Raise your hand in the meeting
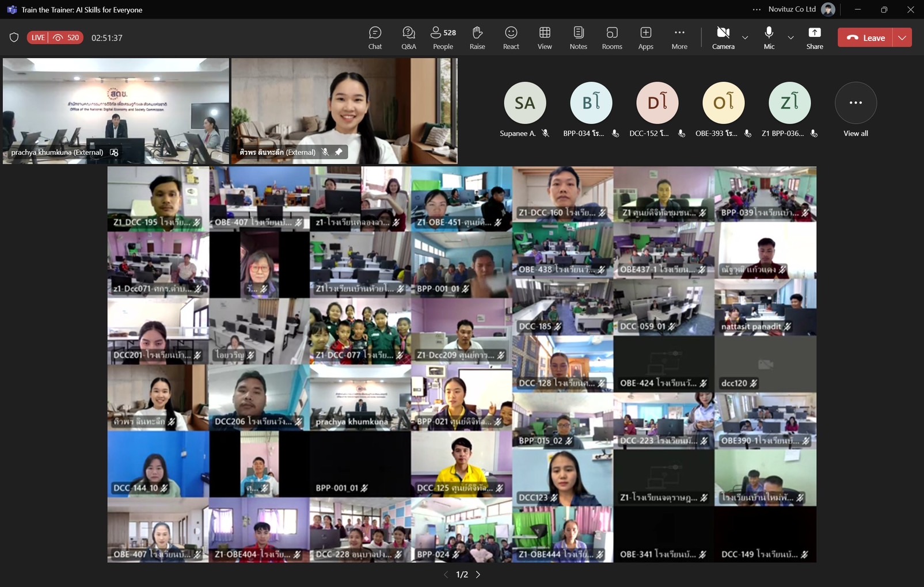The image size is (924, 587). click(x=477, y=38)
